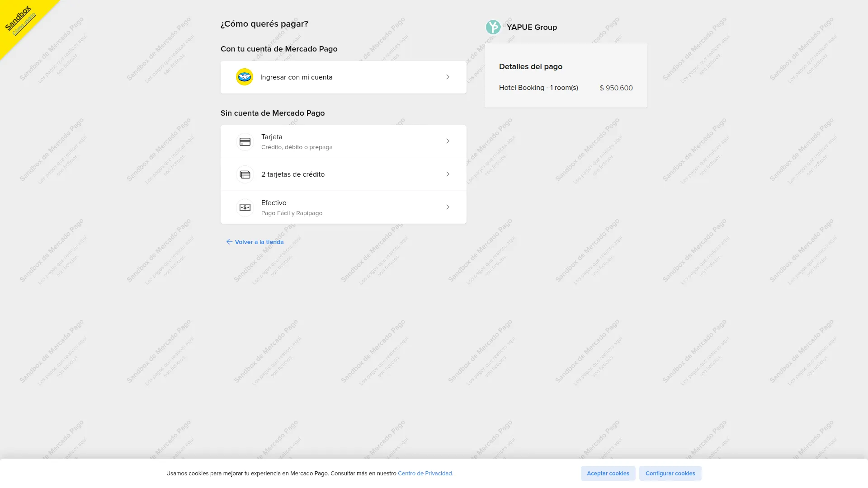
Task: Click the $ 950.600 amount
Action: point(616,88)
